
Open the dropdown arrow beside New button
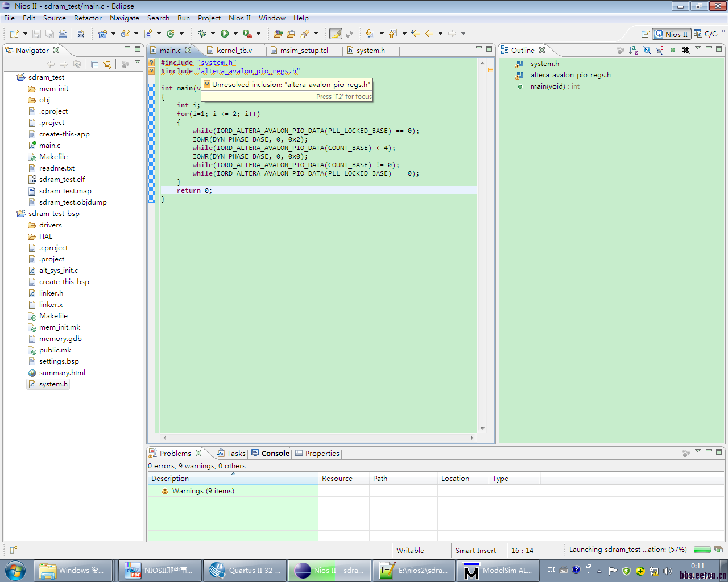25,34
